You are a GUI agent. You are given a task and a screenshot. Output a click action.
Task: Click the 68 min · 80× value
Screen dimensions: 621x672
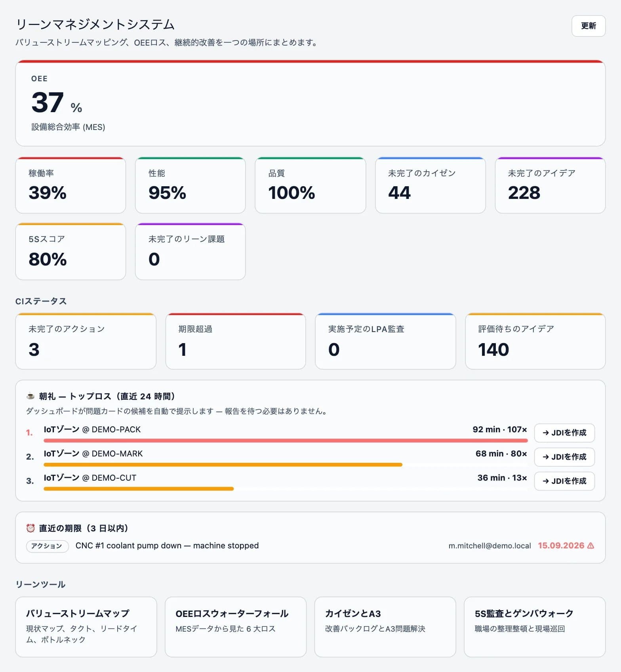[501, 454]
